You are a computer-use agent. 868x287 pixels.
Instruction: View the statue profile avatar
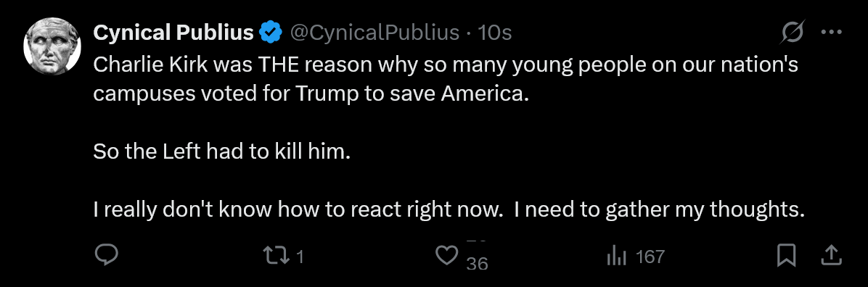[x=52, y=46]
